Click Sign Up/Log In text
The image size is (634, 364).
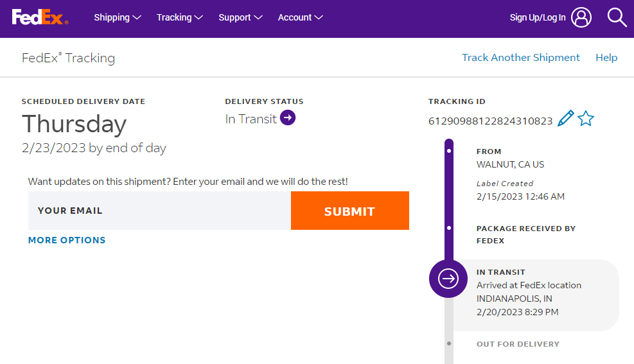537,17
